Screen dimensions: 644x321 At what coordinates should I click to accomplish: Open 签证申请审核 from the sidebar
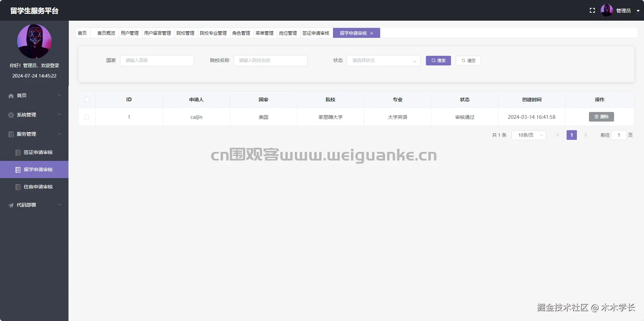click(34, 152)
